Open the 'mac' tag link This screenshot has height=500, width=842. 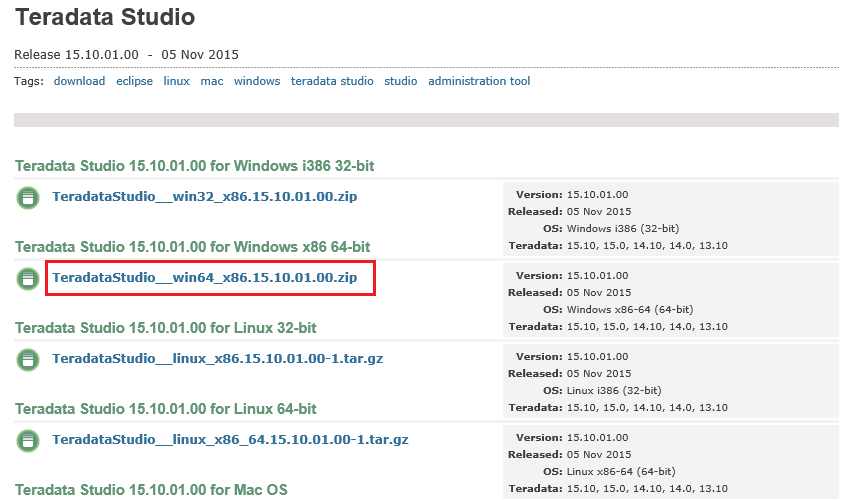tap(212, 81)
